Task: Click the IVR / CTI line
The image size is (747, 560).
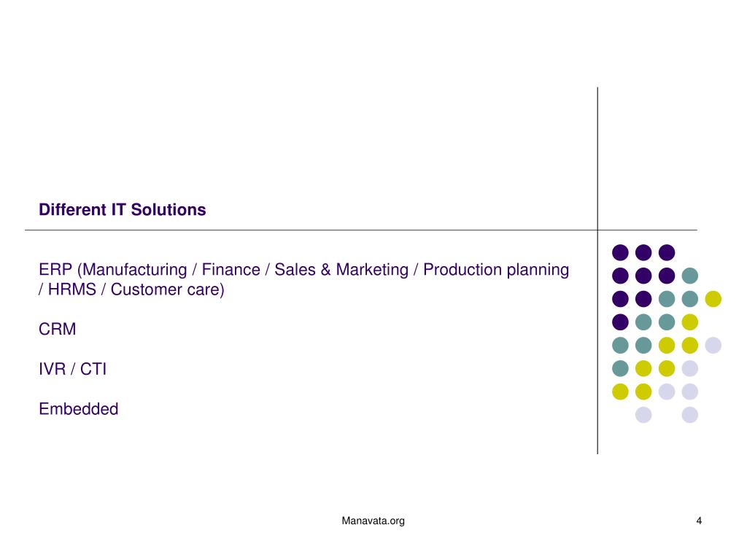Action: pos(72,369)
